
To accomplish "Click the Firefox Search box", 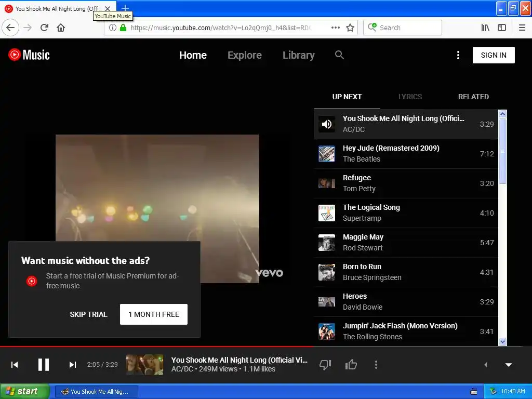I will coord(403,28).
